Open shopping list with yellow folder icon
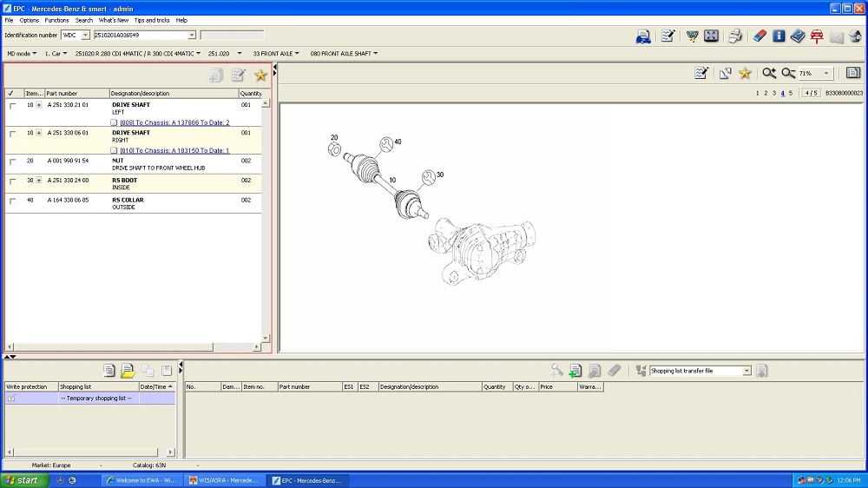This screenshot has width=868, height=488. [x=128, y=371]
